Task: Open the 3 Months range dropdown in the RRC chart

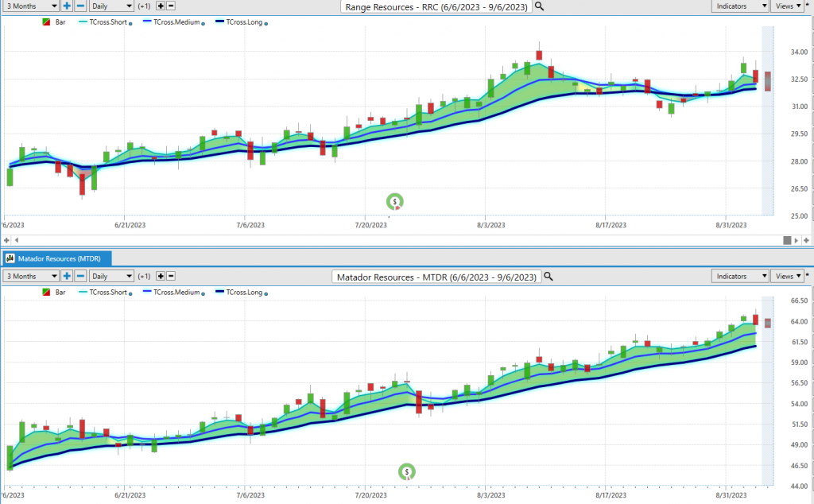Action: tap(31, 6)
